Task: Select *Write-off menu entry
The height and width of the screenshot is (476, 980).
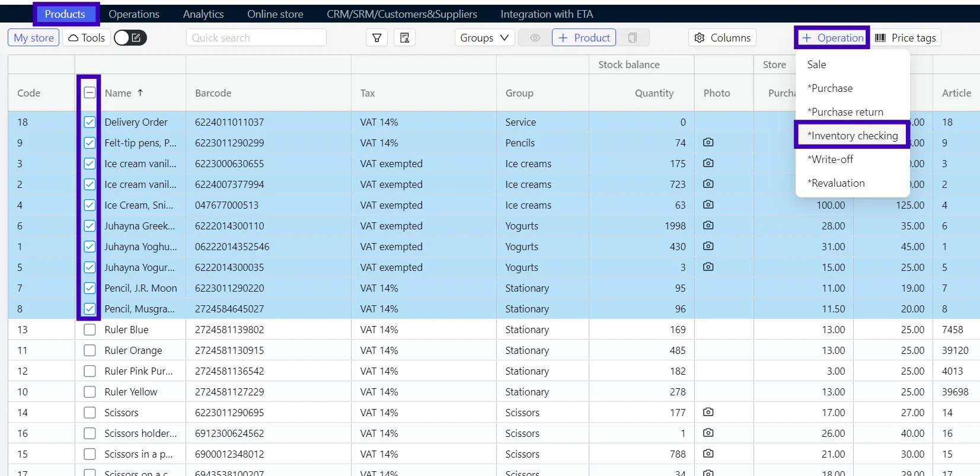Action: (853, 159)
